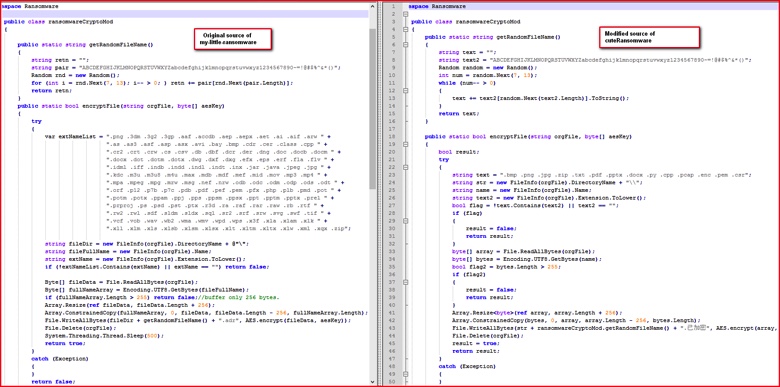Collapse the if (flag2) fold marker at line 37
780x387 pixels.
pos(405,282)
